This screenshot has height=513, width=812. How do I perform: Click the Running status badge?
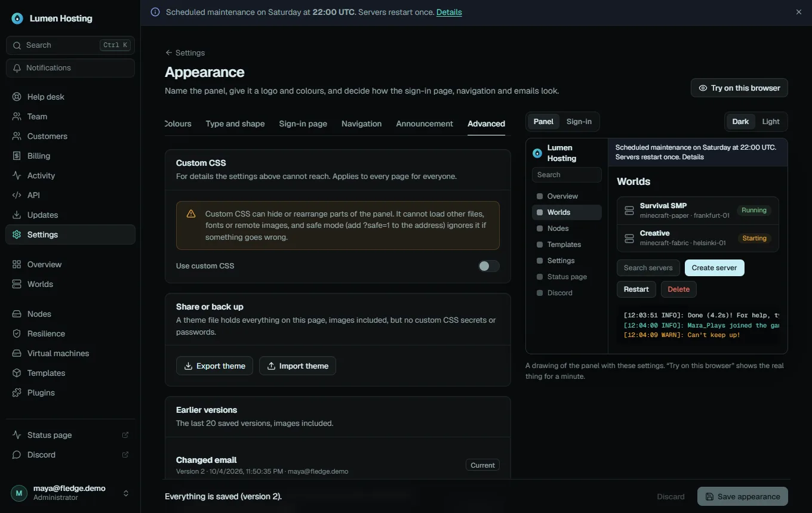click(x=753, y=210)
